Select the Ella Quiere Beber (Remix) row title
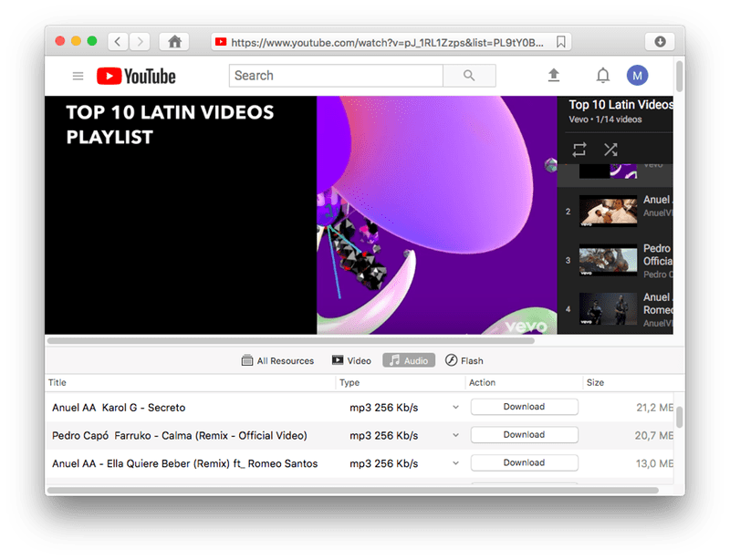The width and height of the screenshot is (730, 560). [184, 463]
